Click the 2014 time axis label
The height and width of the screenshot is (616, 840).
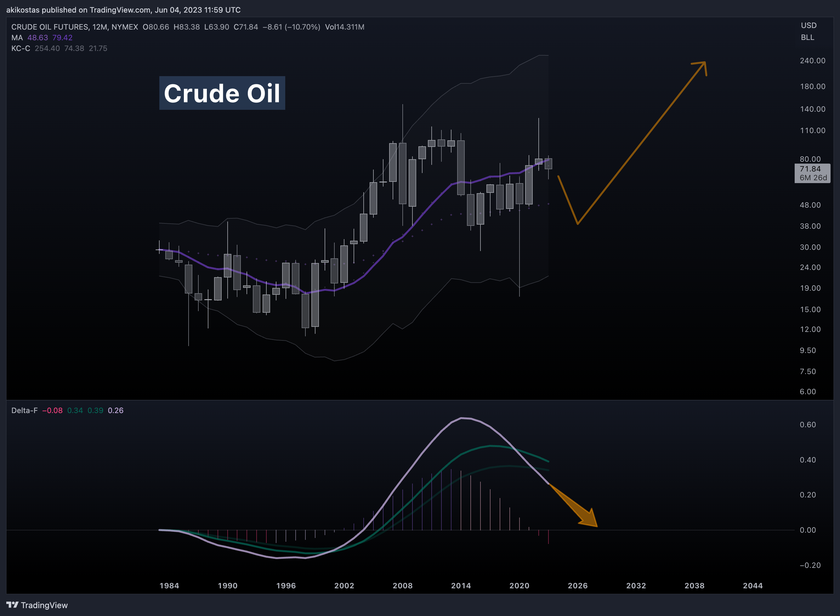point(461,585)
